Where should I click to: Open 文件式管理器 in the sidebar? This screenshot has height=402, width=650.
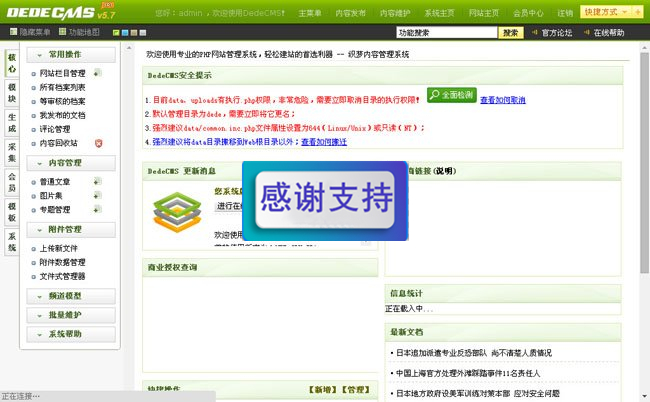[63, 276]
